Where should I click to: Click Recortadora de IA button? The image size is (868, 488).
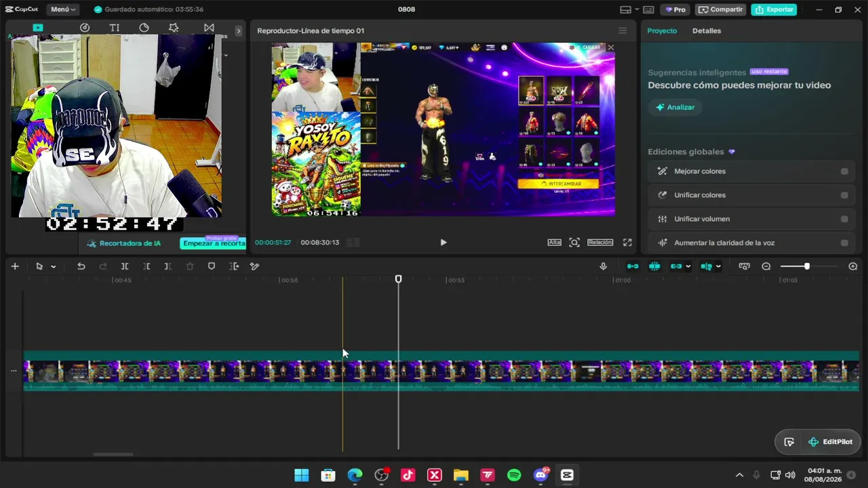tap(124, 243)
